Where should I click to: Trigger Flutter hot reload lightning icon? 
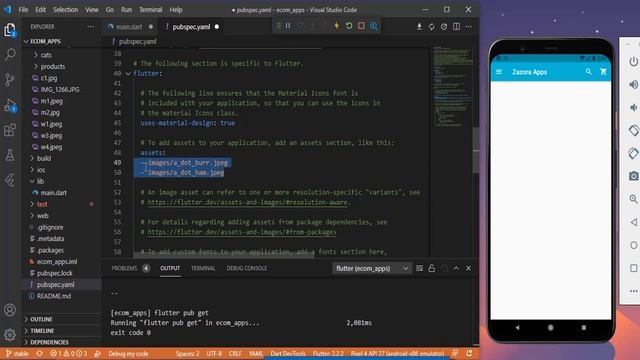337,26
